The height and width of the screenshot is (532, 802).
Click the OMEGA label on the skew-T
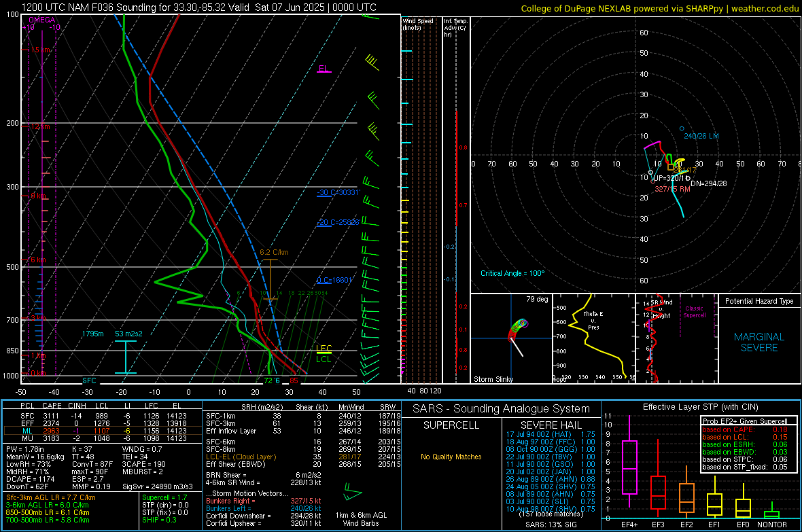(42, 20)
